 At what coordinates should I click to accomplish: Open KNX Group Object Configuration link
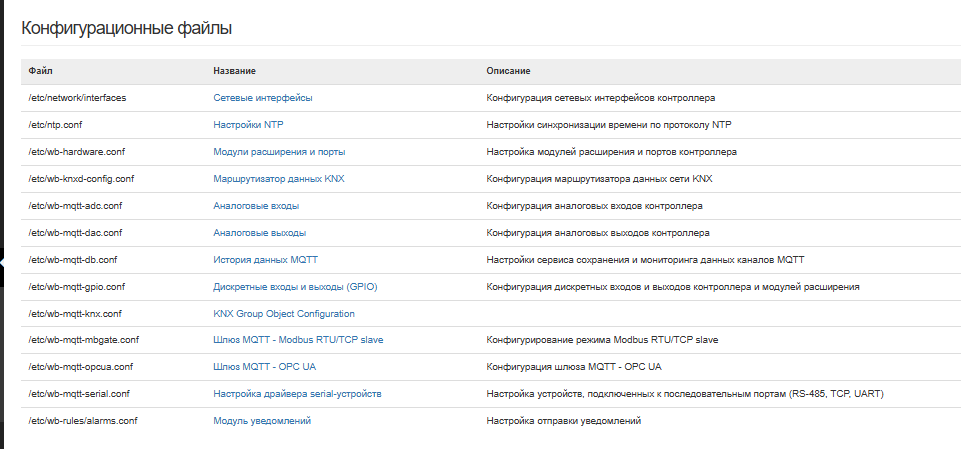point(283,314)
